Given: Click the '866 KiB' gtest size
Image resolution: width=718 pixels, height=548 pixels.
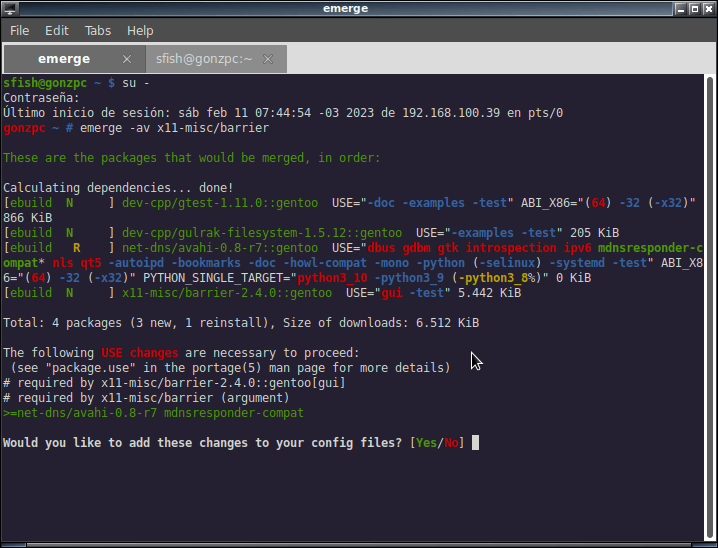Looking at the screenshot, I should [x=27, y=218].
